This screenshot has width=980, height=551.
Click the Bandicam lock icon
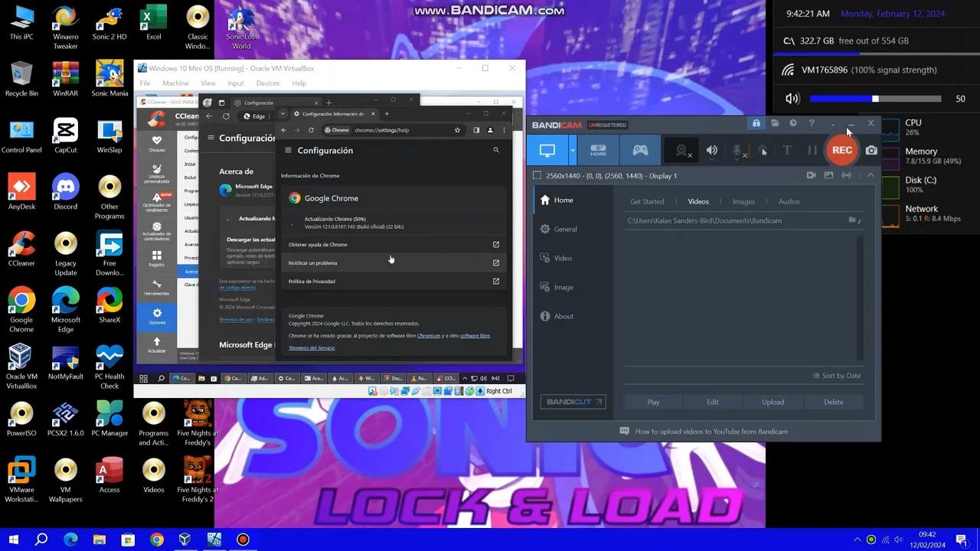coord(756,123)
